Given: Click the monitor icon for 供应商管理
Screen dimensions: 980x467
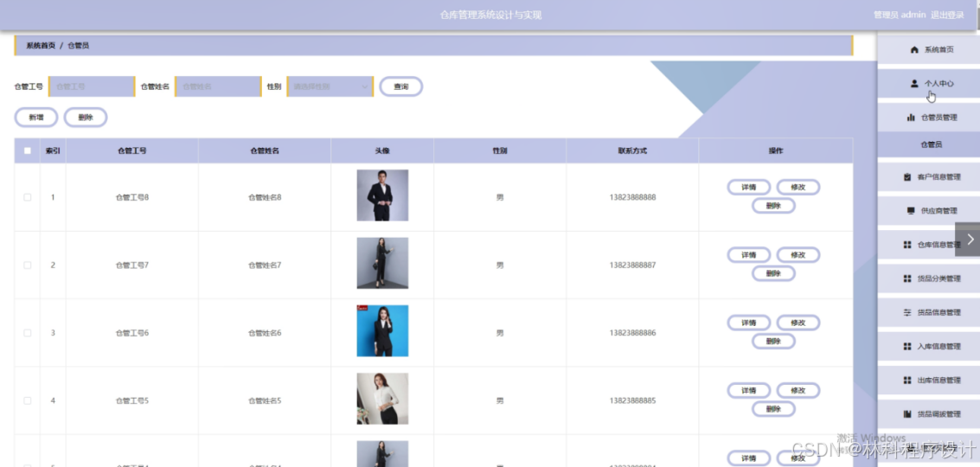Looking at the screenshot, I should 911,211.
